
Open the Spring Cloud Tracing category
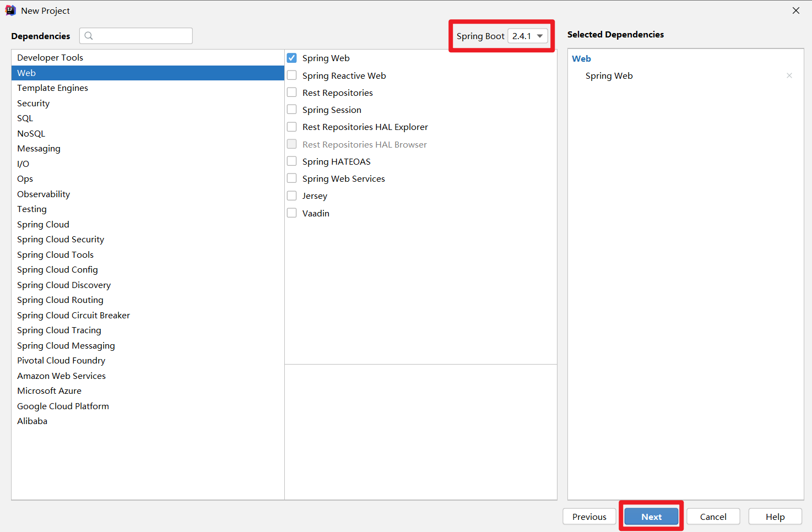tap(148, 330)
